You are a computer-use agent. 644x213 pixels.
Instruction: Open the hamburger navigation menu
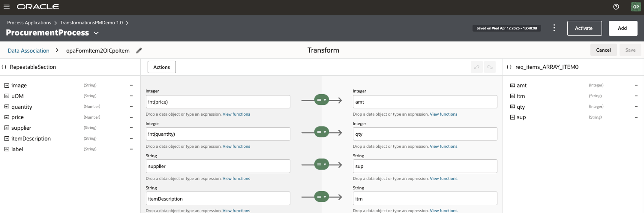click(x=7, y=7)
